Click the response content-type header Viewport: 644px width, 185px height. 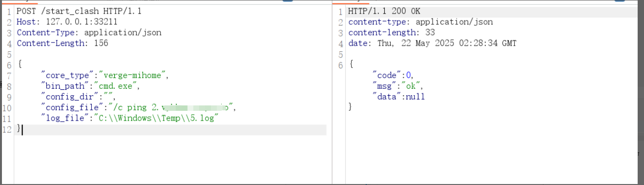point(420,22)
